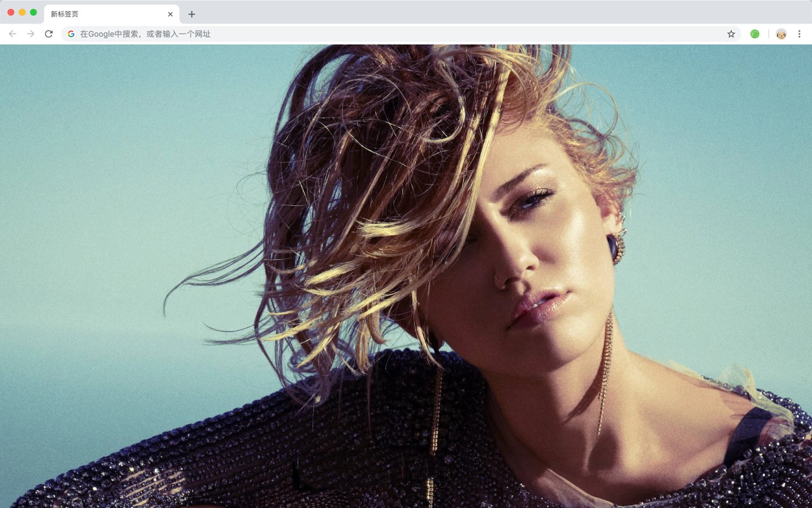
Task: Bookmark this page with the star icon
Action: click(x=731, y=34)
